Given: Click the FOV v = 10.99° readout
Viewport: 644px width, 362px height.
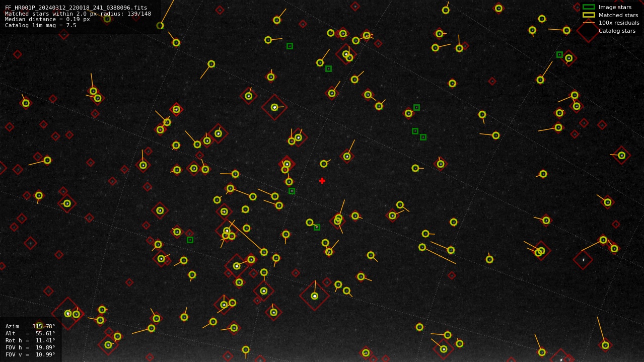Looking at the screenshot, I should coord(30,354).
